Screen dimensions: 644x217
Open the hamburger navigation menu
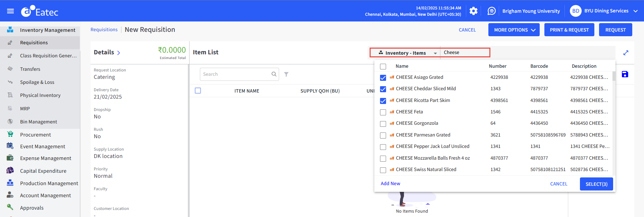pyautogui.click(x=10, y=11)
